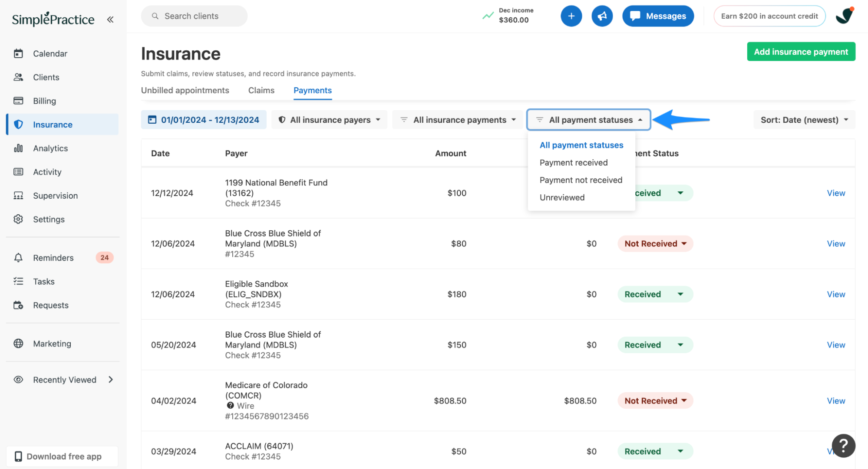Viewport: 868px width, 469px height.
Task: Change status of Blue Cross $80 payment
Action: click(x=655, y=244)
